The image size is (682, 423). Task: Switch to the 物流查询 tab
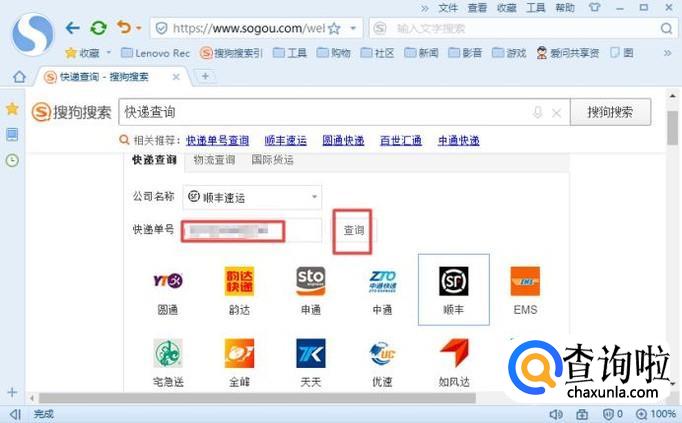[214, 160]
